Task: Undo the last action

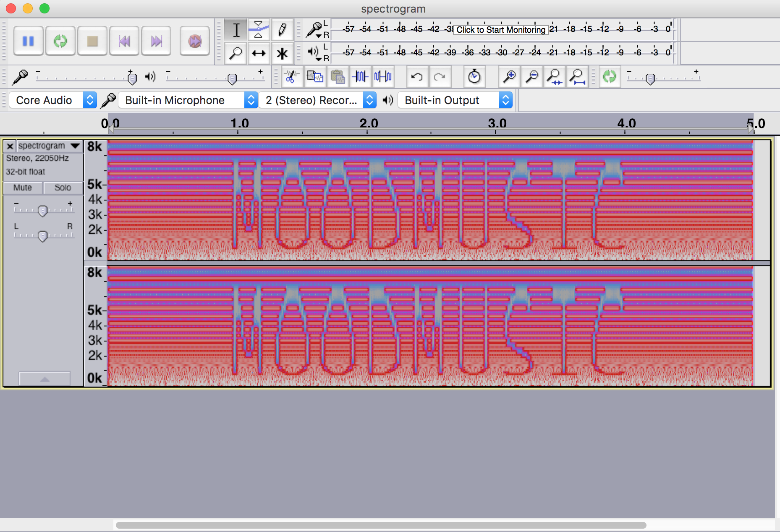Action: [x=417, y=77]
